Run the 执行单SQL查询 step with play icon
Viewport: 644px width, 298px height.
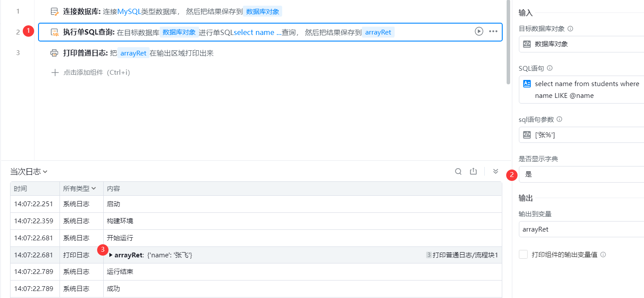coord(479,31)
